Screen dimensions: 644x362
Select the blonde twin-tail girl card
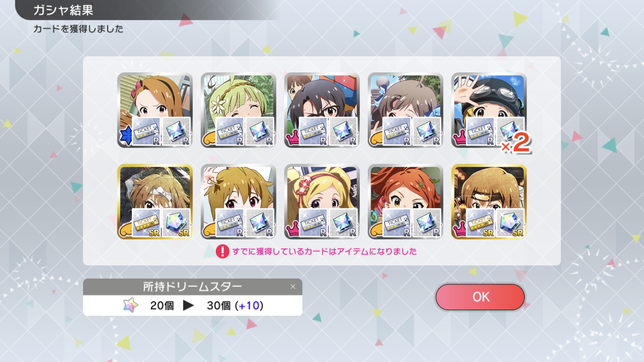[x=322, y=202]
